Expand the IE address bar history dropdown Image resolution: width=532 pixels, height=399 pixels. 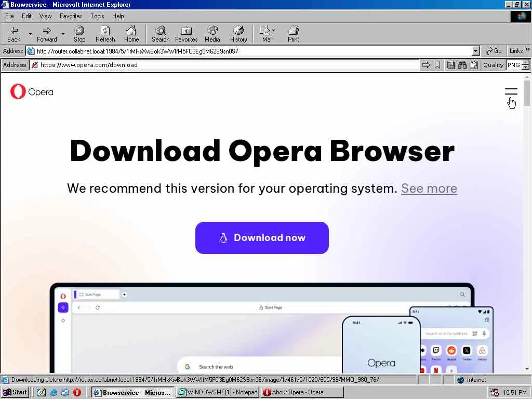tap(476, 51)
